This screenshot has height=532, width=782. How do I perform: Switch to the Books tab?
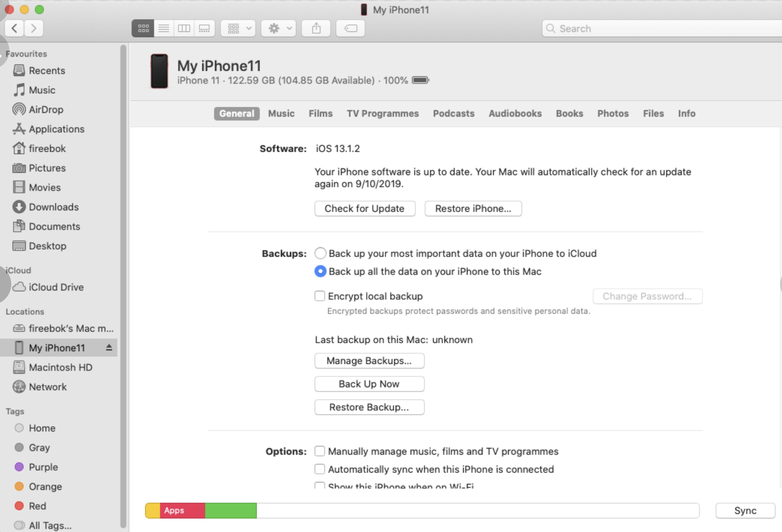point(569,114)
